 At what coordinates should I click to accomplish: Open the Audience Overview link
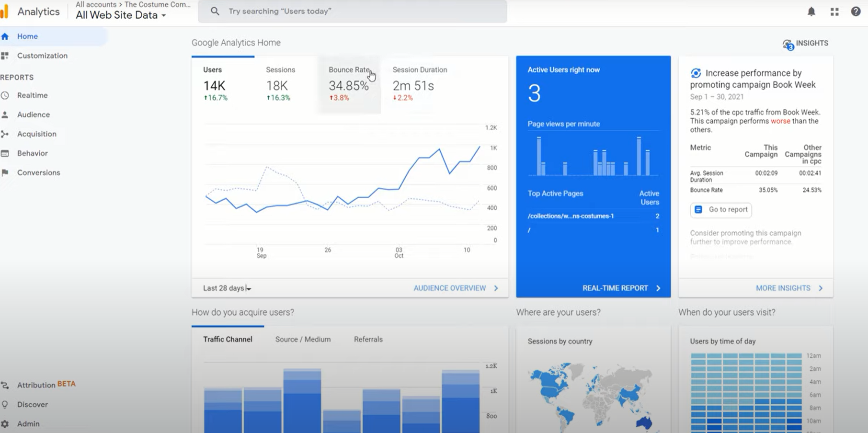click(450, 288)
